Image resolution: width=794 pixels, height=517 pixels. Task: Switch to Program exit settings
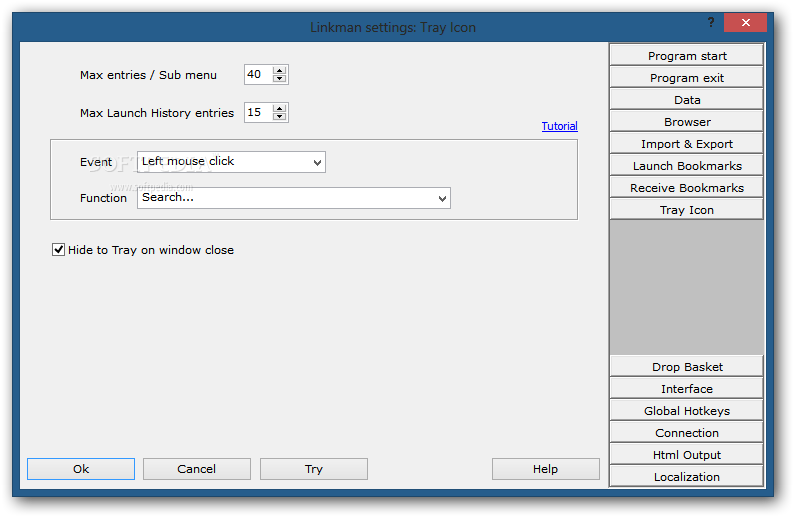coord(686,78)
